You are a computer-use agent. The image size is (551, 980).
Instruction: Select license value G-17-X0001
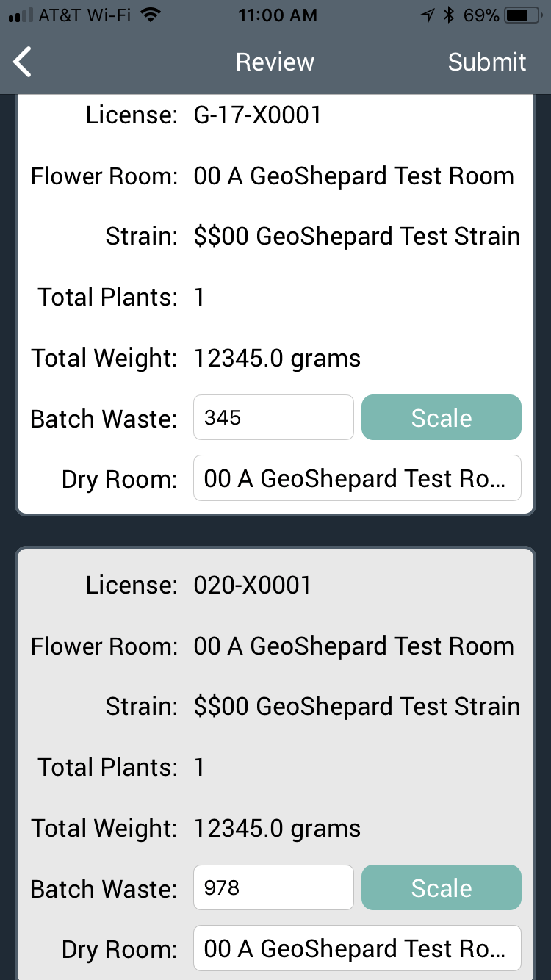pyautogui.click(x=257, y=115)
